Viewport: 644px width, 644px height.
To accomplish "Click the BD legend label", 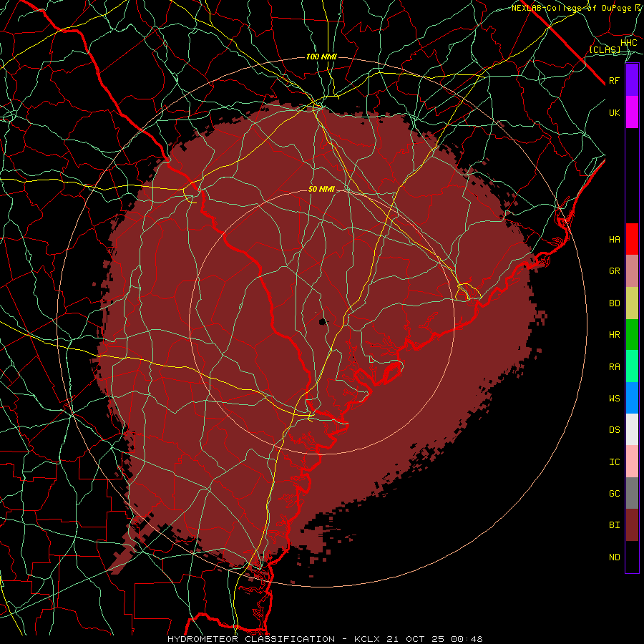I will (615, 303).
